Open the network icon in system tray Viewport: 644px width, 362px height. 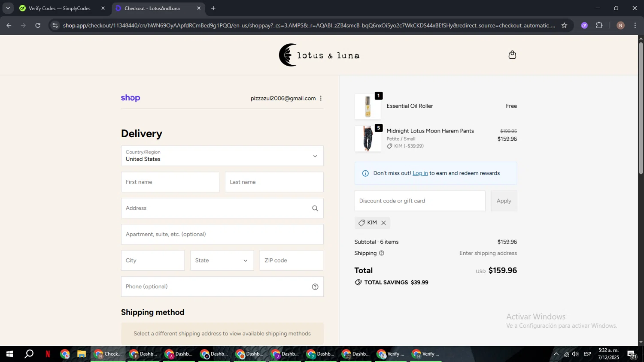coord(566,354)
